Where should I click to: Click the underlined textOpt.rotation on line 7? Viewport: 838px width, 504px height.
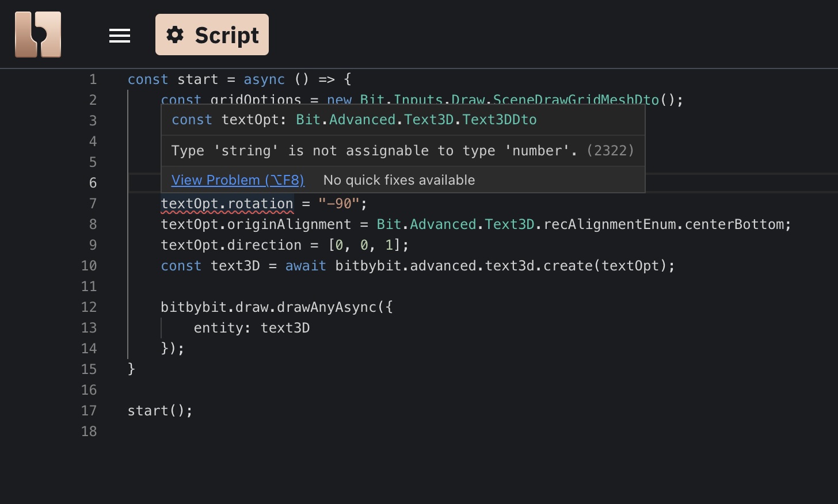click(227, 204)
